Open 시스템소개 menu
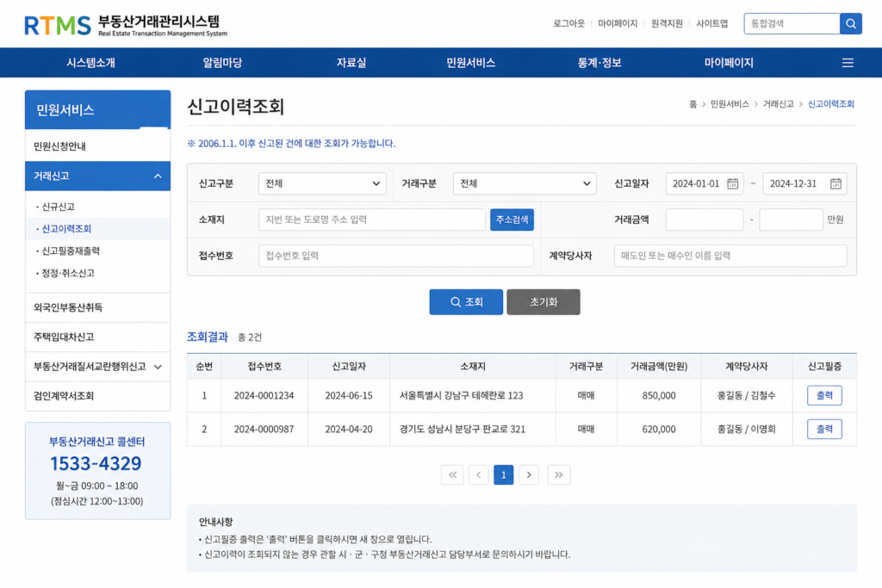The image size is (882, 588). tap(90, 63)
